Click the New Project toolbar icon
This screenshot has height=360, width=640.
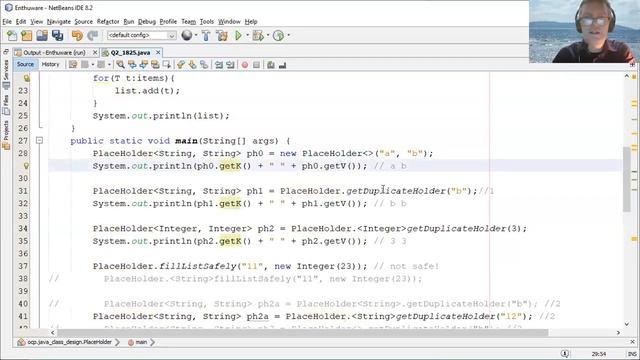pos(27,36)
